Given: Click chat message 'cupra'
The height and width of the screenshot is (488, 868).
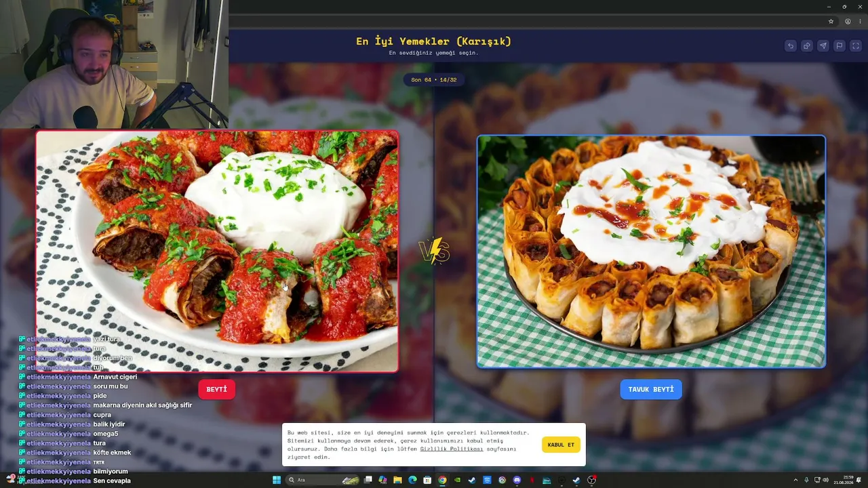Looking at the screenshot, I should [x=102, y=415].
